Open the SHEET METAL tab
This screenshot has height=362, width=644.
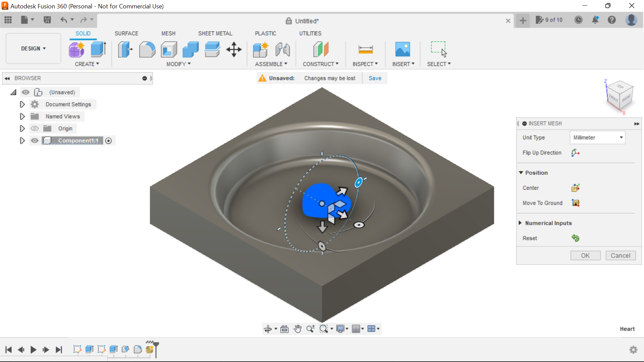(x=215, y=33)
